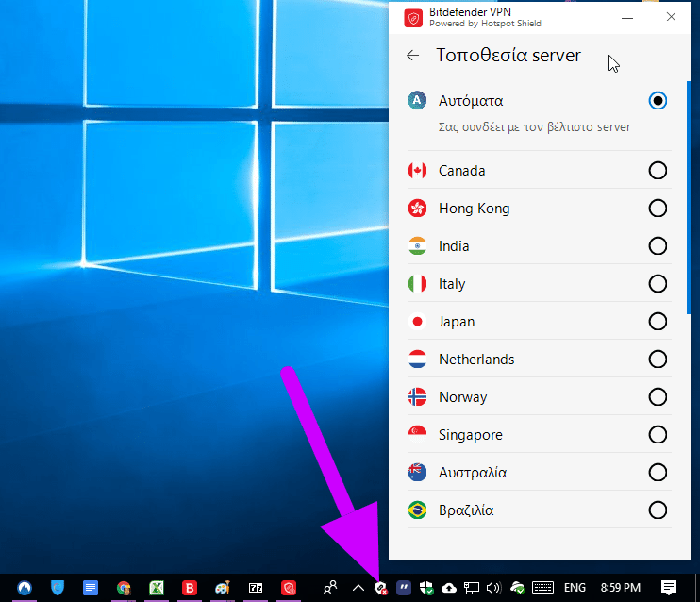Click the Canada flag icon

pos(417,171)
